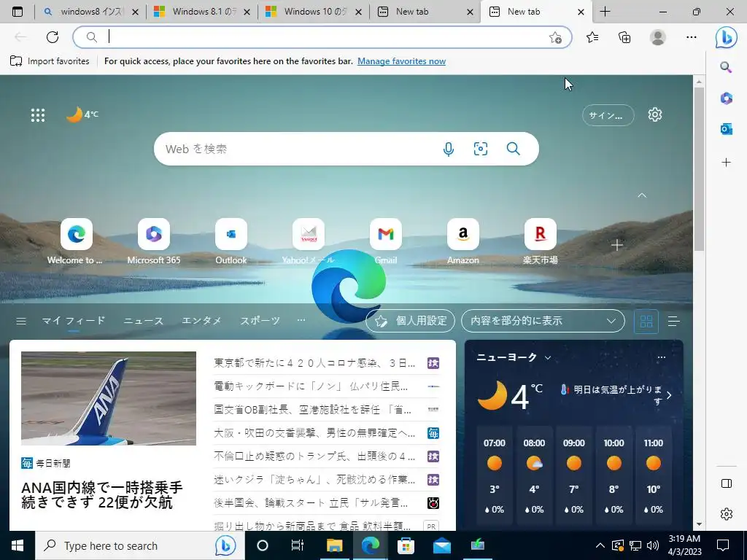Show hidden system tray icons
This screenshot has width=747, height=560.
tap(600, 545)
